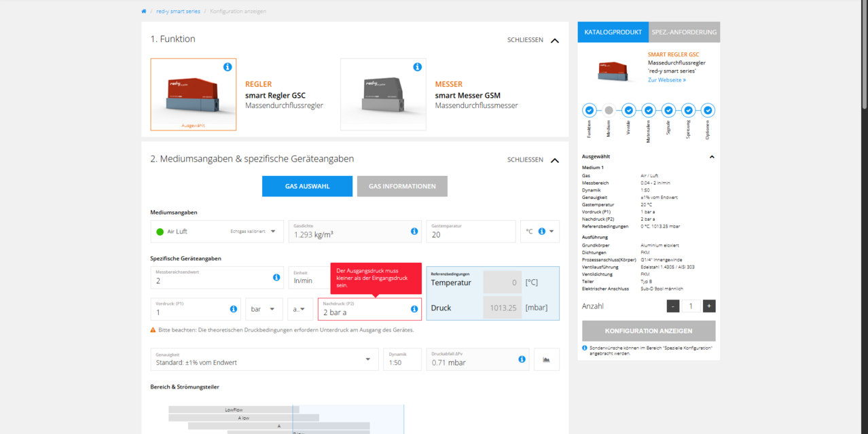Click info icon next to Sonderwünsche note

click(x=585, y=348)
